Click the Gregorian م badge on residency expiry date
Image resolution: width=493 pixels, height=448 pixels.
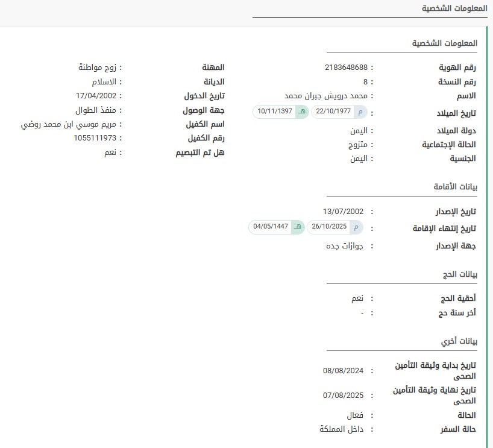[357, 227]
